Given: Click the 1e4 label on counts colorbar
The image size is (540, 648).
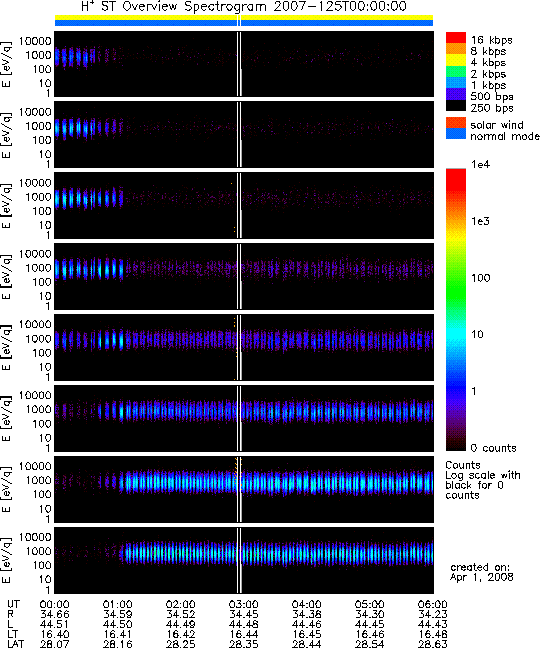Looking at the screenshot, I should [x=481, y=164].
